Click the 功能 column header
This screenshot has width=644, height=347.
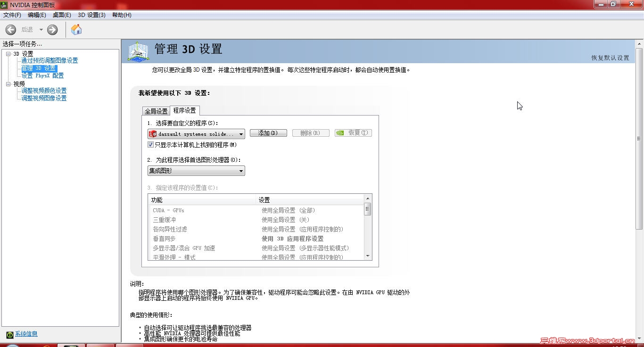pos(202,200)
